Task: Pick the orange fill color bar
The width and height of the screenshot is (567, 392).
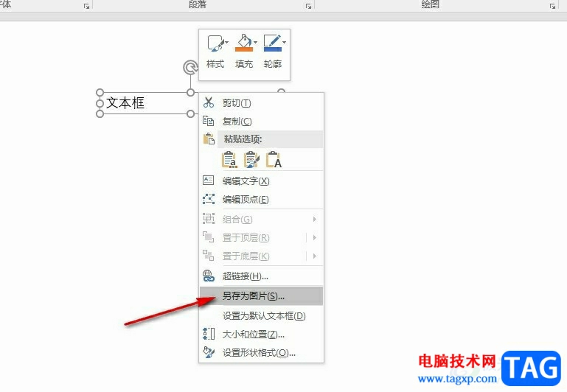Action: pyautogui.click(x=244, y=49)
